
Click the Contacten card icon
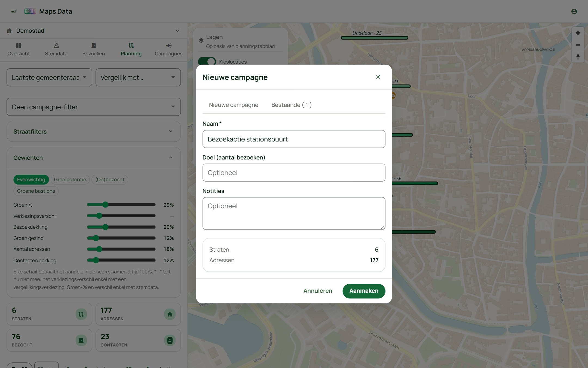tap(170, 340)
